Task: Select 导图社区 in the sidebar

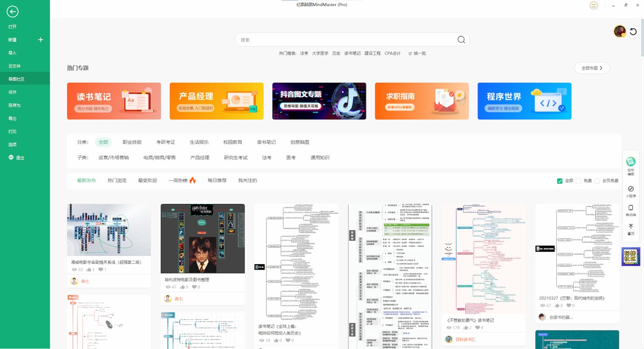Action: click(25, 79)
